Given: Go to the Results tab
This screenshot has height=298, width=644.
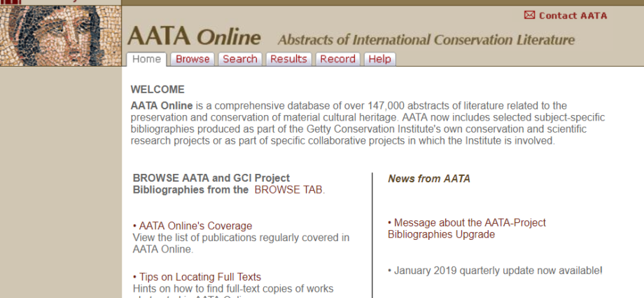Looking at the screenshot, I should [288, 60].
